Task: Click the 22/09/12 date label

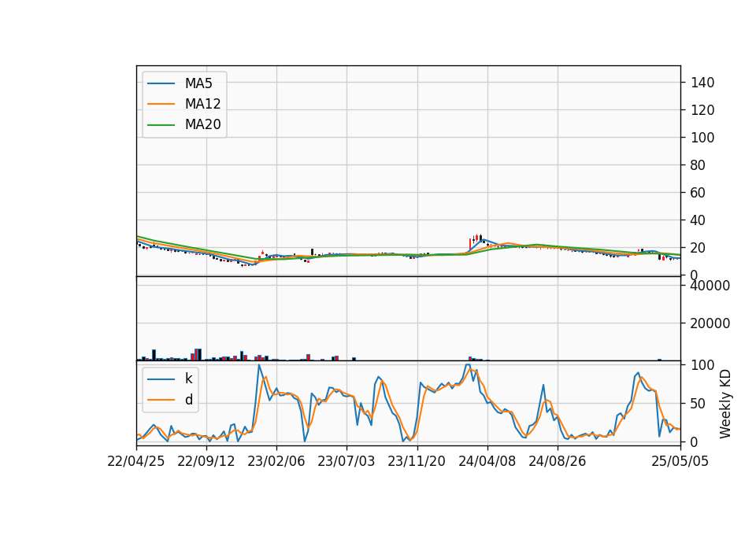Action: [206, 462]
